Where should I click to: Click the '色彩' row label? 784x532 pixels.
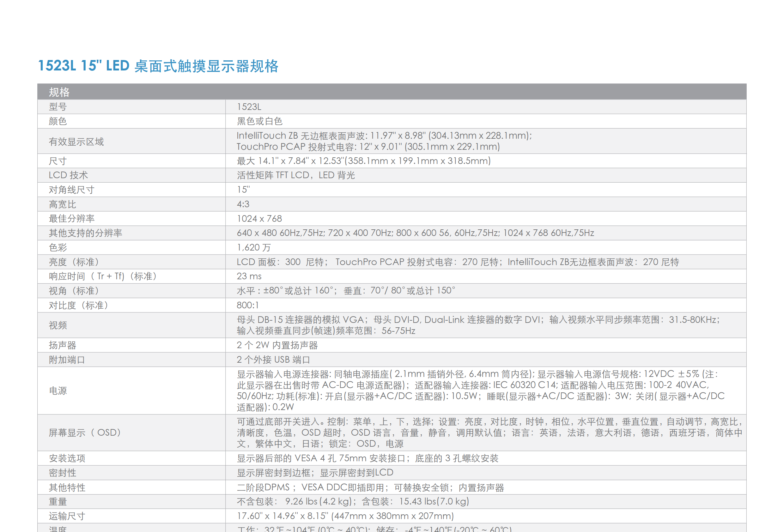[x=58, y=247]
